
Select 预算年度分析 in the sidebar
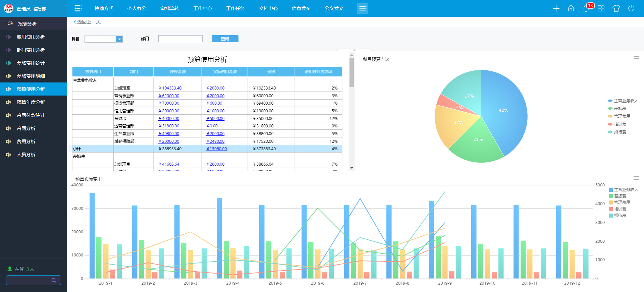point(31,102)
